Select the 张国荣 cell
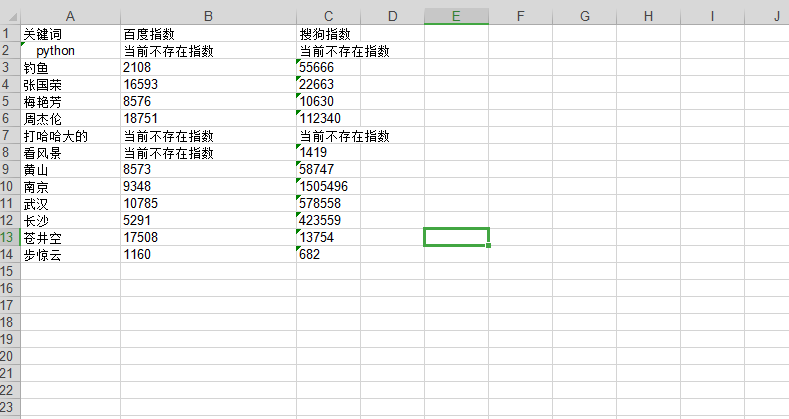This screenshot has height=419, width=789. pos(70,85)
